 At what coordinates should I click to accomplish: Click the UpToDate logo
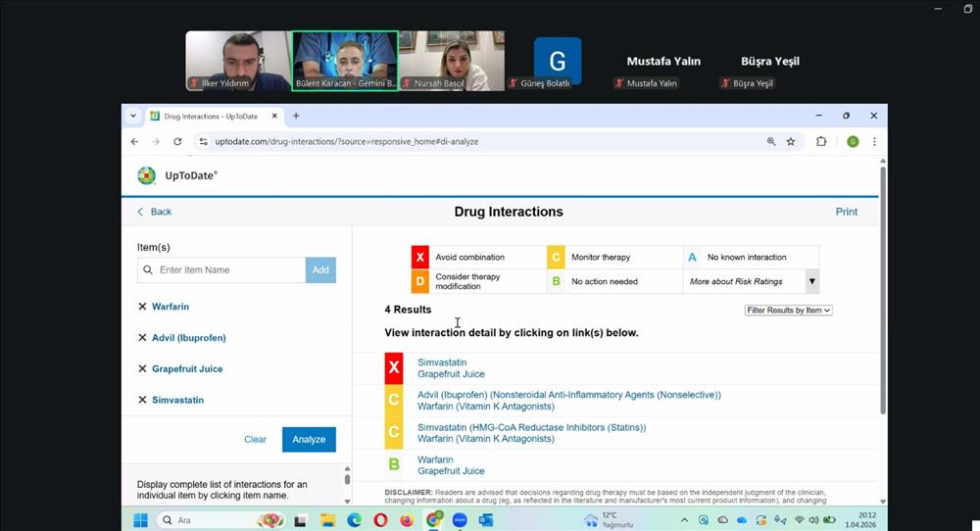coord(177,175)
